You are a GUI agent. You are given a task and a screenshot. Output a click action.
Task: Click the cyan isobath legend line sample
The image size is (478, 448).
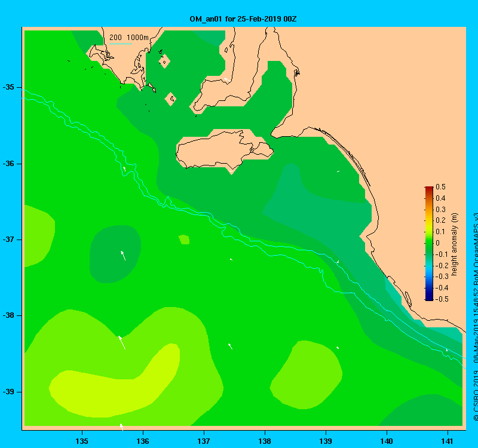[121, 44]
